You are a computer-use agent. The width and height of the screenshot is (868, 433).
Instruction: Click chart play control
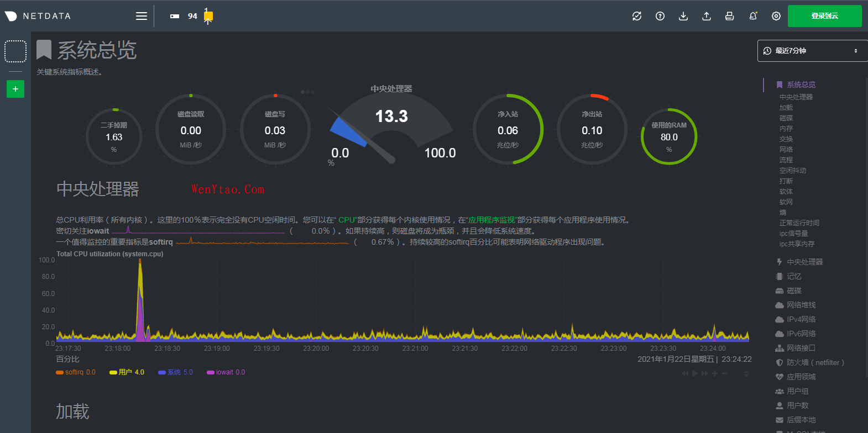click(x=695, y=373)
